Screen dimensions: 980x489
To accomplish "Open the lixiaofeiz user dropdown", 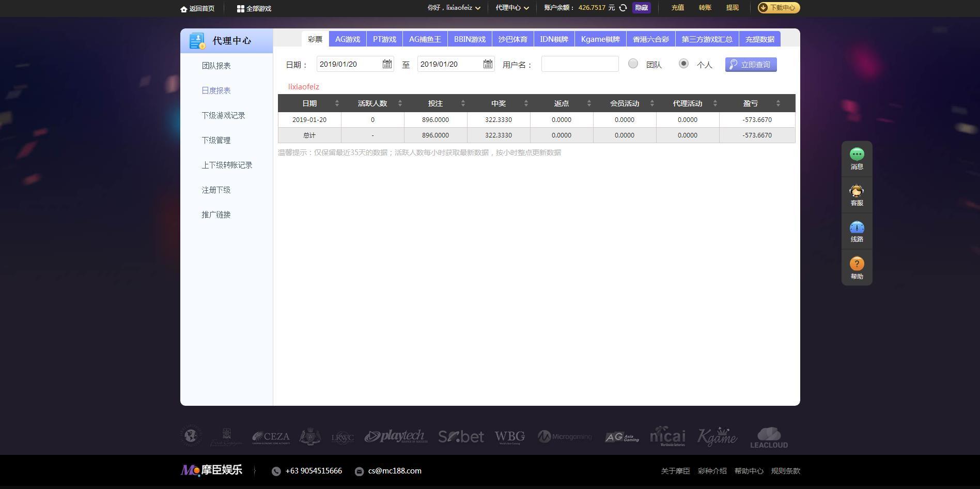I will [453, 8].
